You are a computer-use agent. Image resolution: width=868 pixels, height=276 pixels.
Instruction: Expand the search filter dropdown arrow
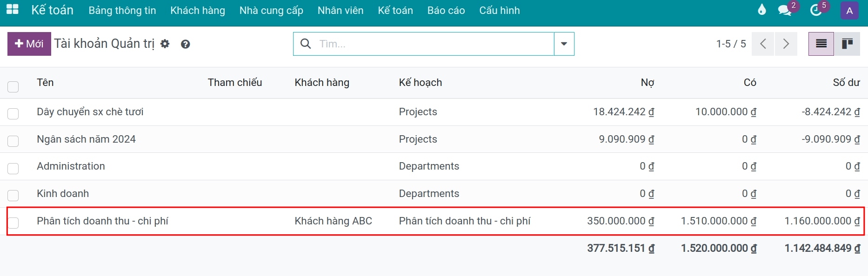564,44
